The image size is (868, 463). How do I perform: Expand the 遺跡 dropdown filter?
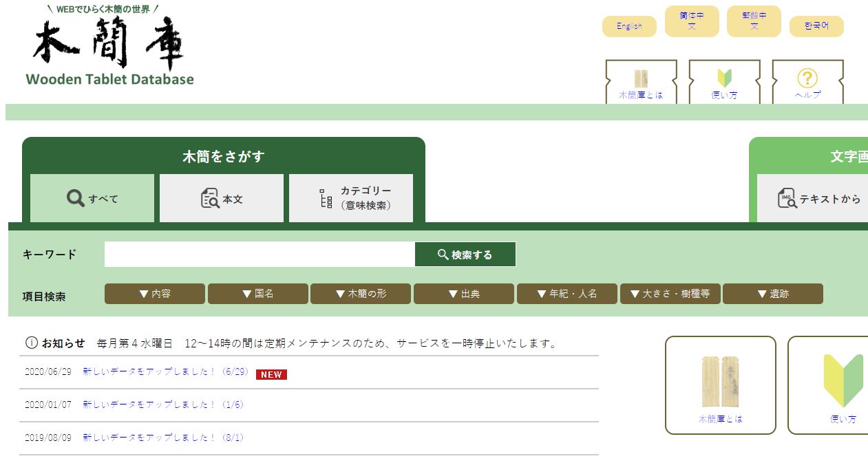coord(773,294)
